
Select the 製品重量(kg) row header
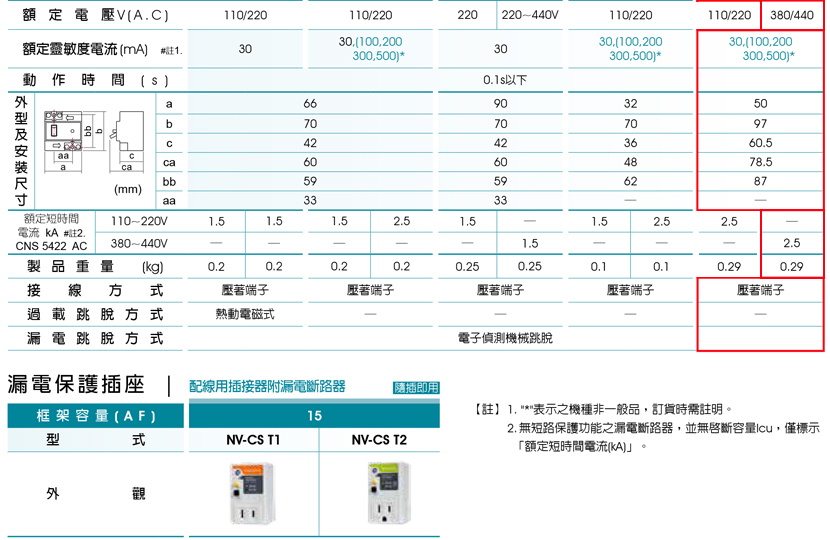click(x=95, y=266)
